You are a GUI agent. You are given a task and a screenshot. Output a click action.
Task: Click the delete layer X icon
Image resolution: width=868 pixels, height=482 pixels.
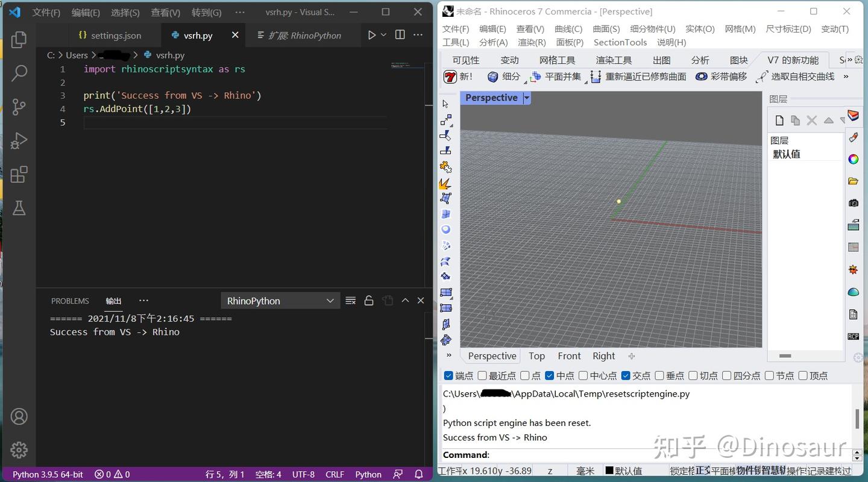(x=811, y=120)
